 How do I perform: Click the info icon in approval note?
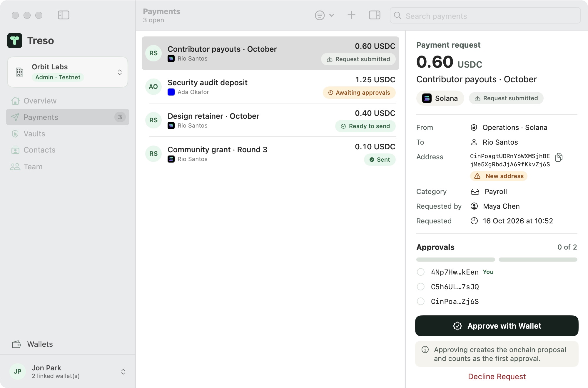(425, 349)
